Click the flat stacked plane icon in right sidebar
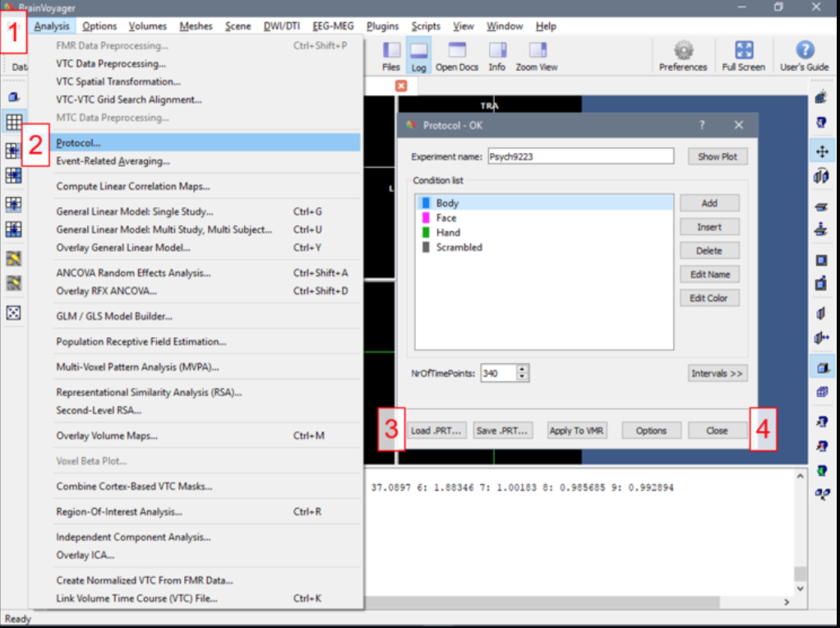 click(822, 206)
